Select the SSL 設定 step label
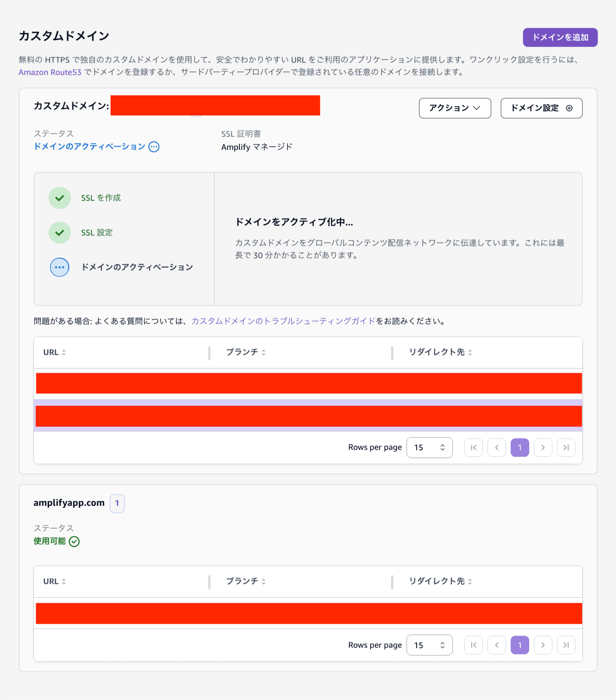 pyautogui.click(x=97, y=233)
